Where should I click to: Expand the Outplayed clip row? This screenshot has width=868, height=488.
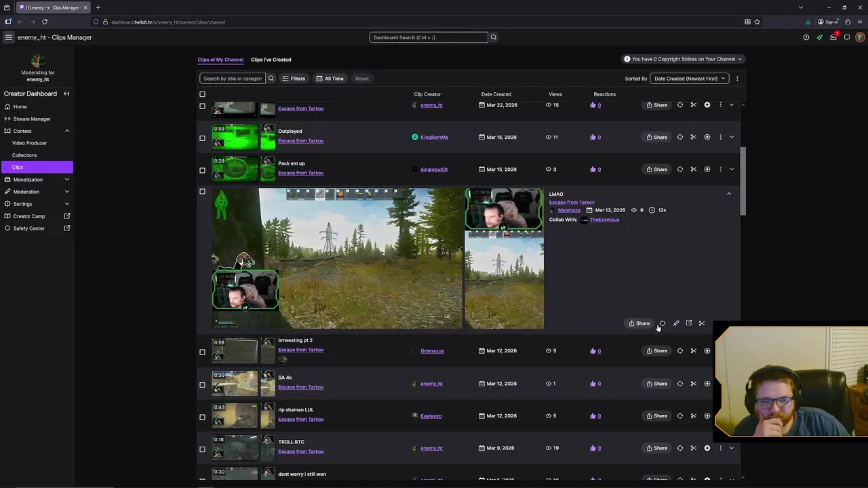click(732, 137)
